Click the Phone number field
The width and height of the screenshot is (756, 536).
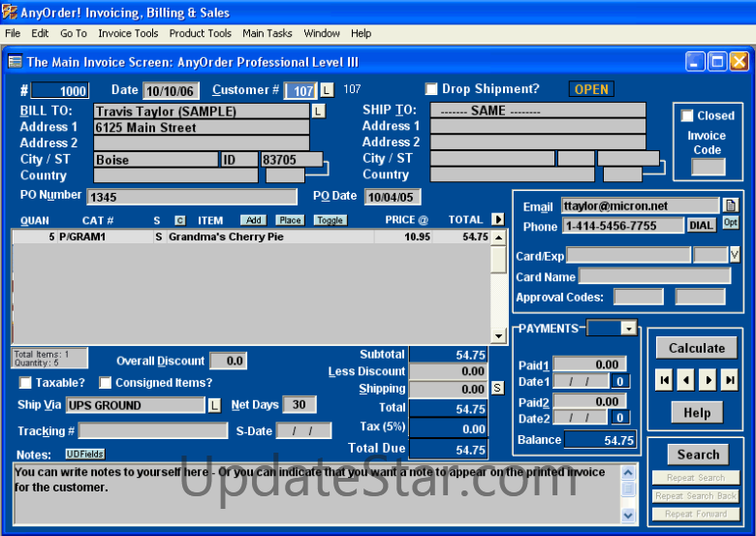click(622, 225)
